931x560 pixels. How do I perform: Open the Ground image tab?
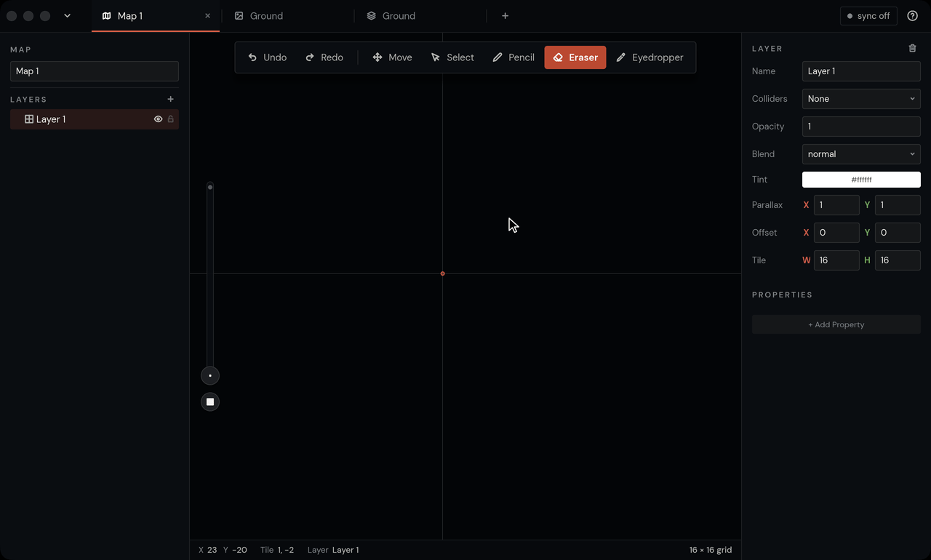pyautogui.click(x=288, y=16)
